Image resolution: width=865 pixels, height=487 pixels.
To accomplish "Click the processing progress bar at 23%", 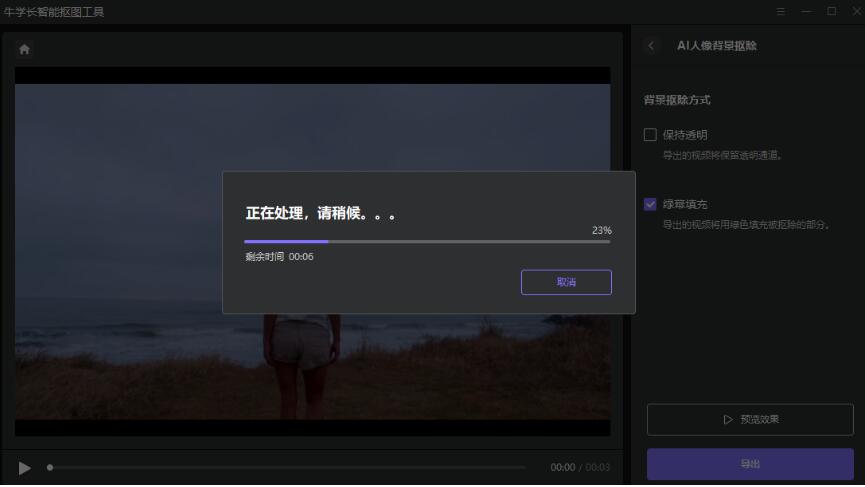I will coord(427,242).
